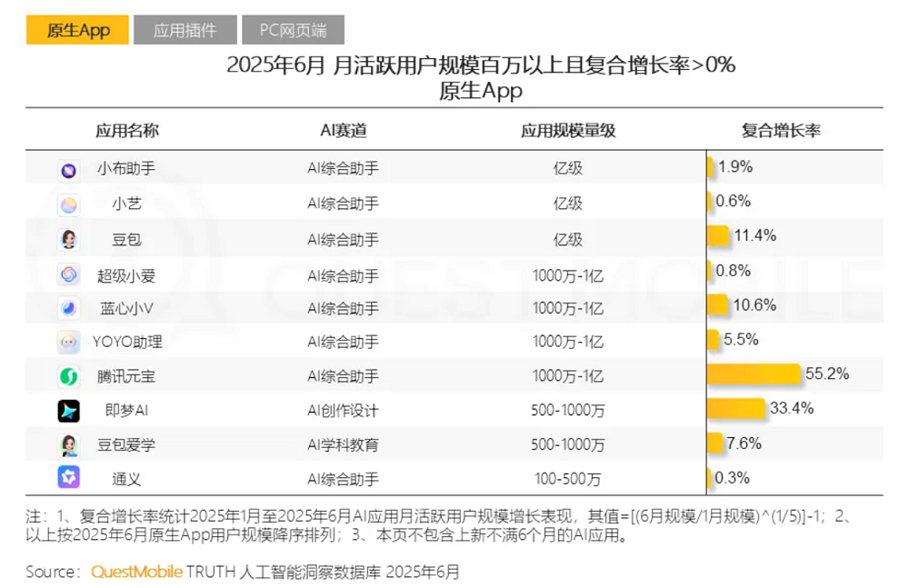Click the AI学科教育 category cell
The height and width of the screenshot is (588, 909).
pyautogui.click(x=344, y=444)
